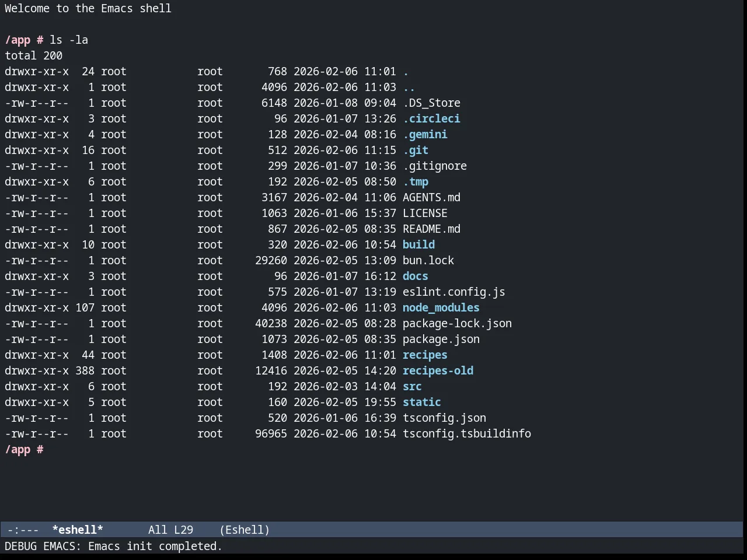
Task: Click the package.json file name
Action: pyautogui.click(x=441, y=339)
